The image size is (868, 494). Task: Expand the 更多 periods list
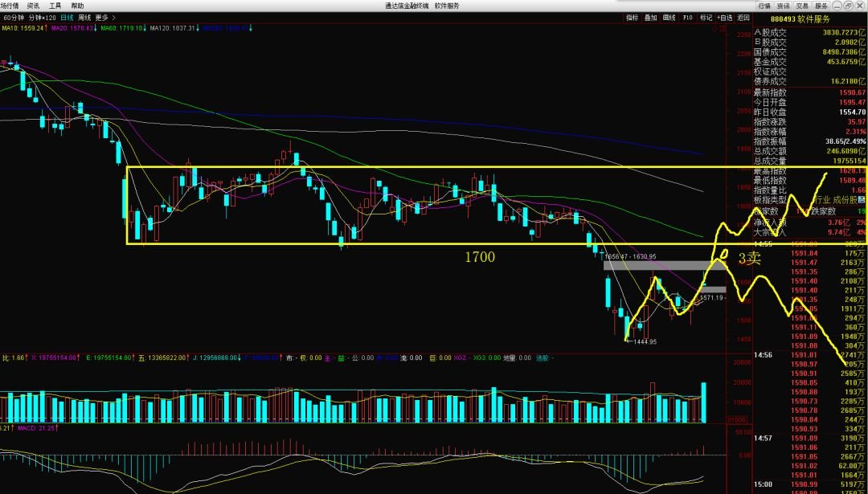point(104,18)
